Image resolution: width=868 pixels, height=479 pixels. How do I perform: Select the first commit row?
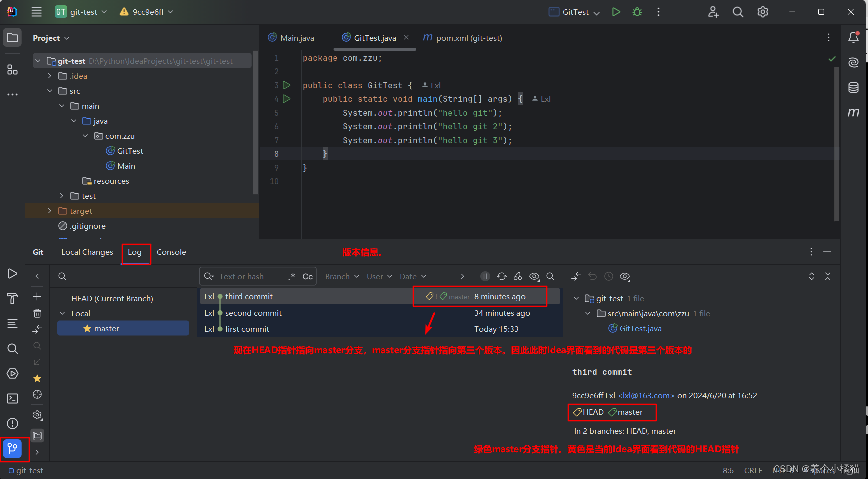tap(380, 329)
